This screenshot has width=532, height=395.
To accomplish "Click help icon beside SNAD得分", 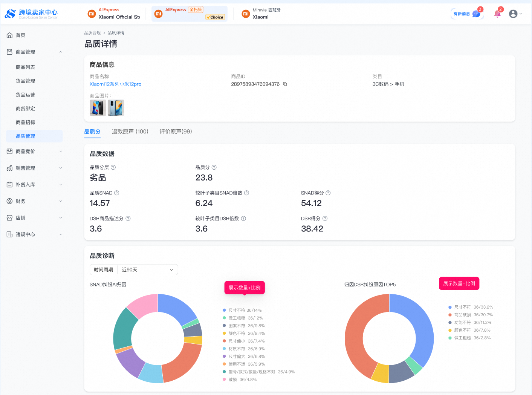I will pos(328,193).
